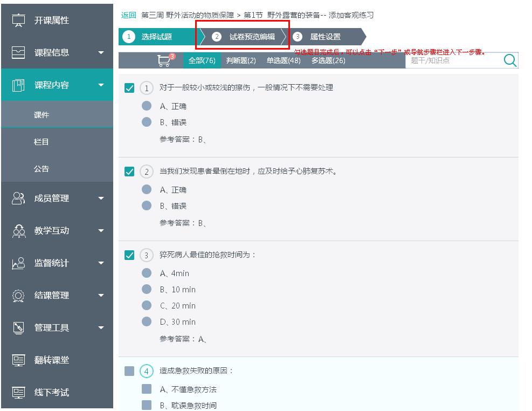
Task: Click the 教学互动 group icon
Action: 18,231
